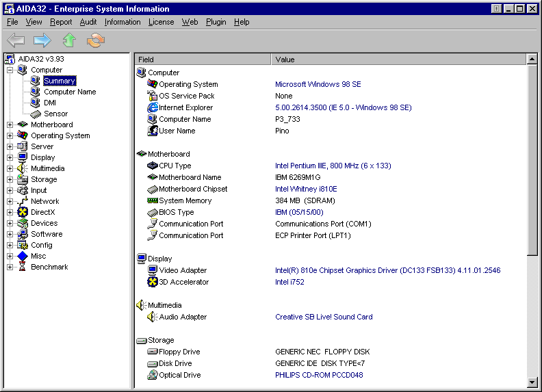Click the Sensor chip icon in the tree

(x=35, y=114)
